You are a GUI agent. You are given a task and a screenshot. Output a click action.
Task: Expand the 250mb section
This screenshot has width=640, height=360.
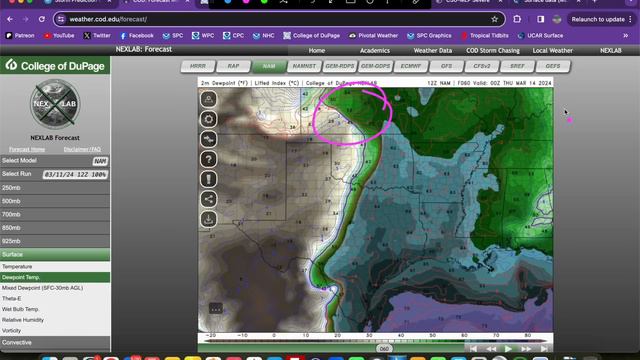[x=55, y=188]
